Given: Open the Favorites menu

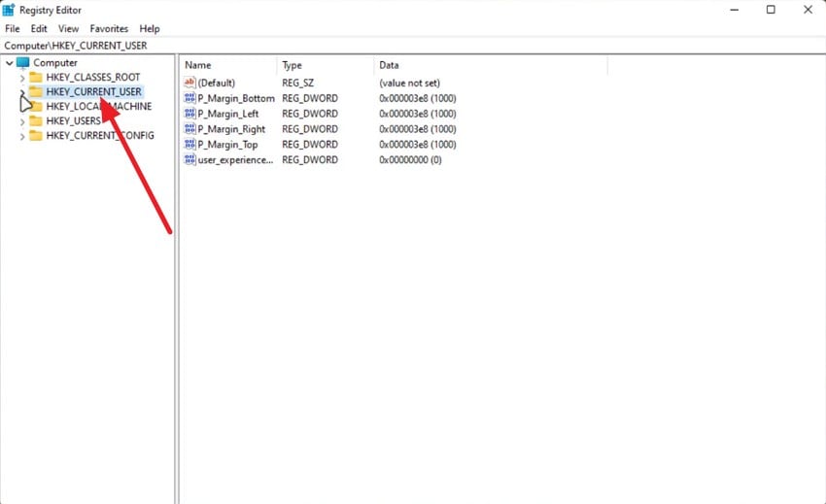Looking at the screenshot, I should tap(109, 28).
